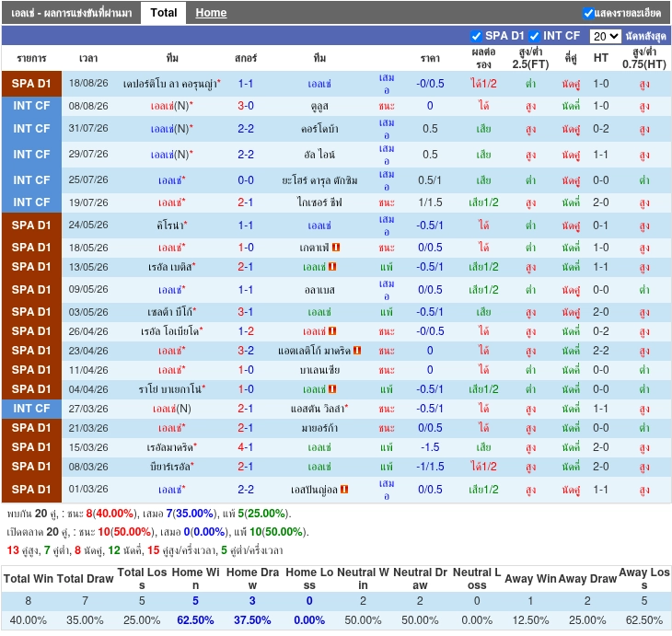Open the 1-2 score on 26/04/26
The image size is (672, 636).
pos(246,330)
